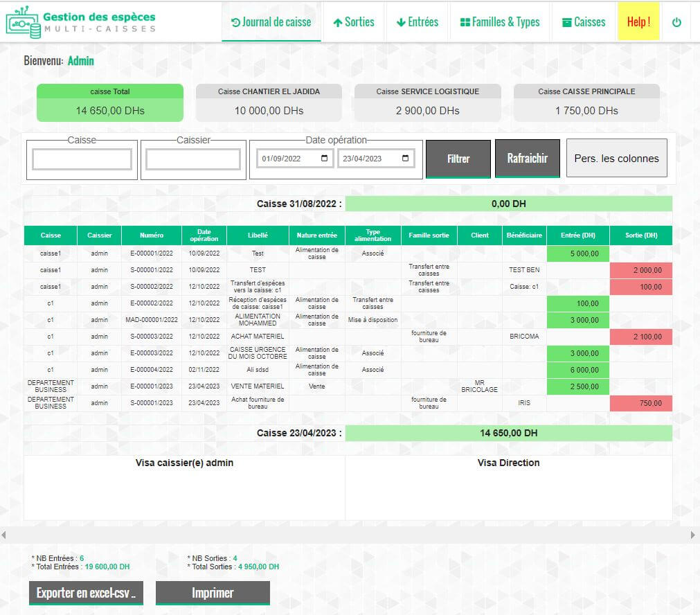This screenshot has height=615, width=700.
Task: Click the Filtrer button
Action: click(x=458, y=159)
